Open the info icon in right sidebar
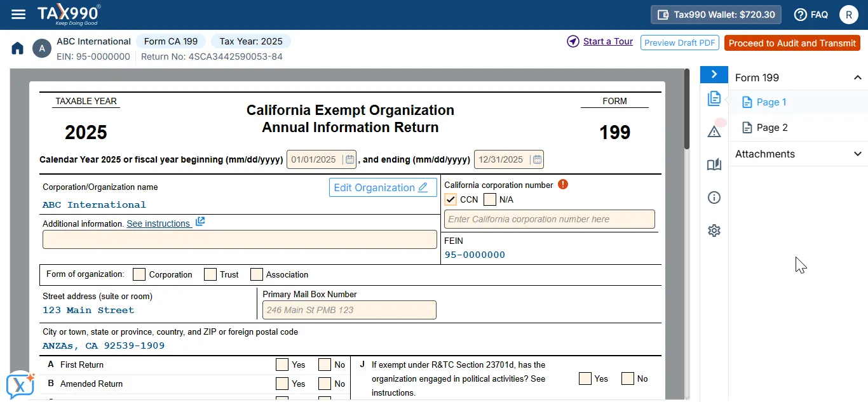868x402 pixels. click(714, 198)
